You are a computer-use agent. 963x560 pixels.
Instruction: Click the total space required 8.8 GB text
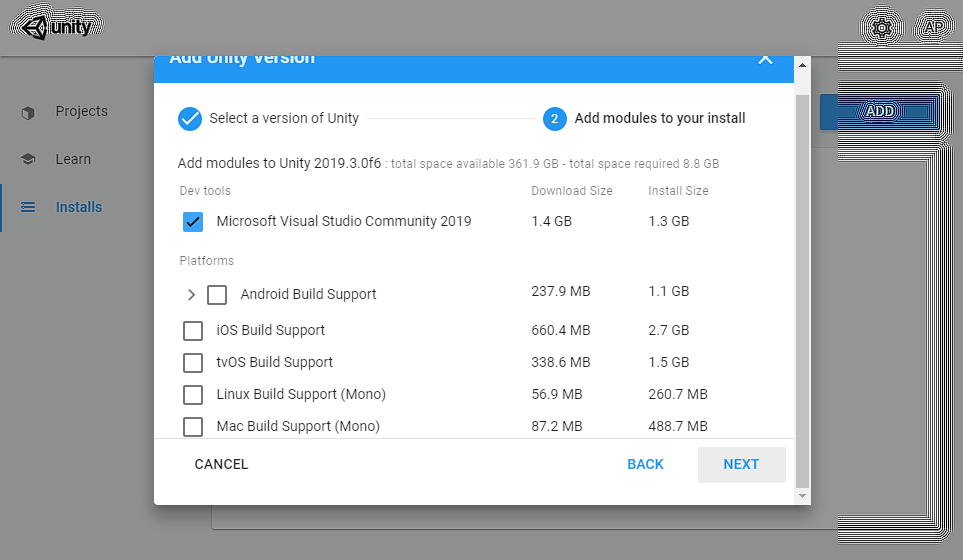pyautogui.click(x=644, y=164)
